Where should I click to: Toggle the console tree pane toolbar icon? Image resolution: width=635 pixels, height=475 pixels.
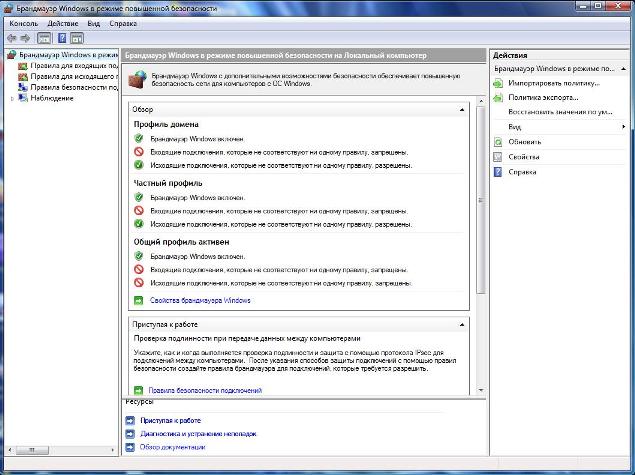[44, 38]
